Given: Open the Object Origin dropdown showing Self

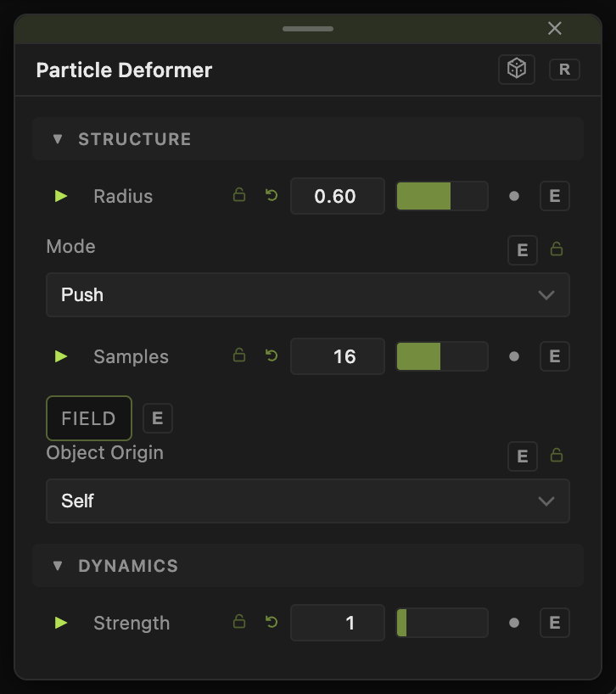Looking at the screenshot, I should [x=308, y=501].
